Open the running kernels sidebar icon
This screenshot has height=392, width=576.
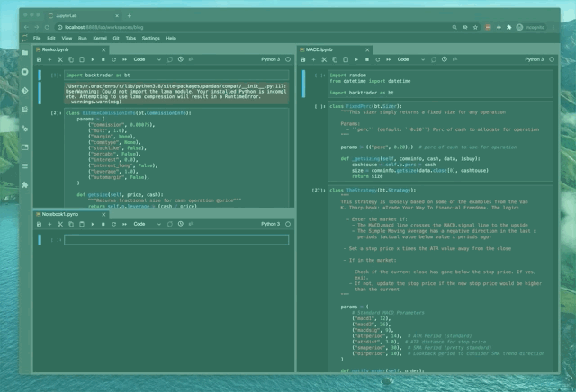(x=24, y=71)
